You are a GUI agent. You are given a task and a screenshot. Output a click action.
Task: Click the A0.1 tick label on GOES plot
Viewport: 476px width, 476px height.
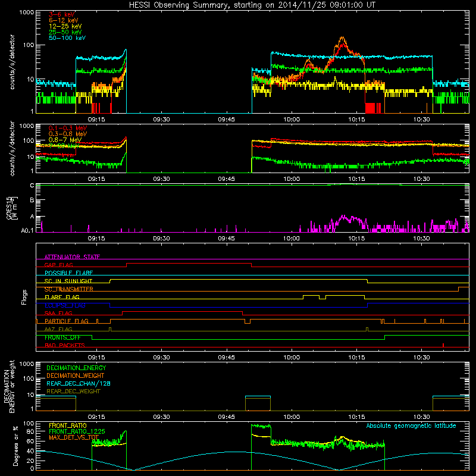tap(27, 230)
